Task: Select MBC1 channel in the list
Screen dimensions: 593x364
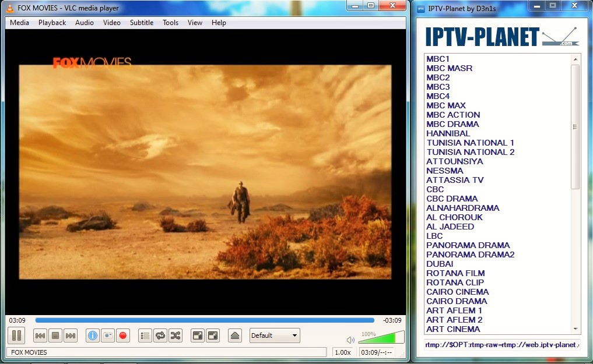Action: (438, 59)
